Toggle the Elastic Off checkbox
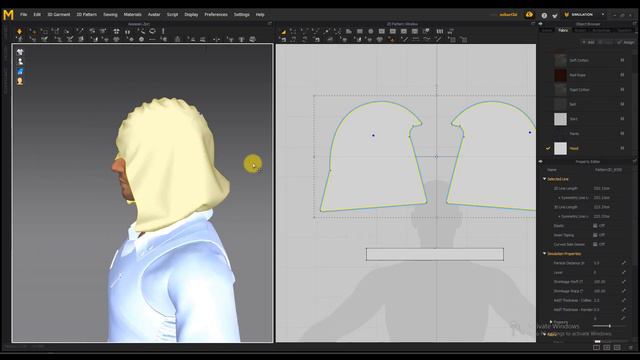Viewport: 640px width, 360px height. (595, 226)
